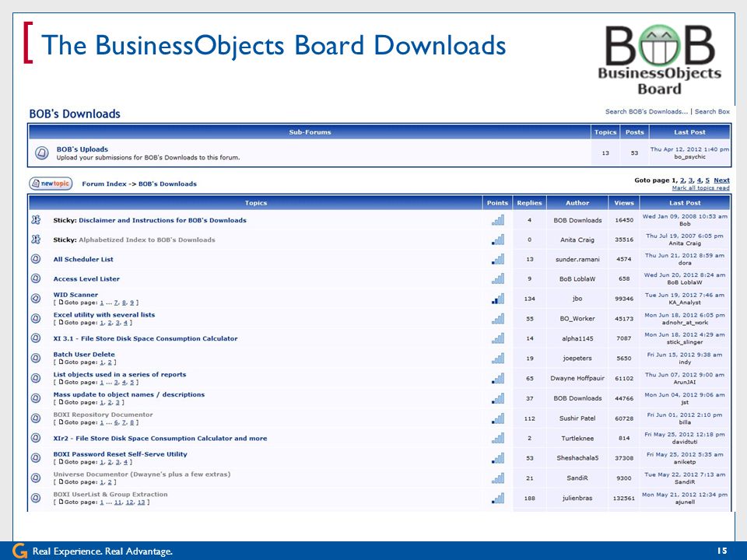Click author sunder.ramani
The height and width of the screenshot is (560, 747).
(577, 259)
